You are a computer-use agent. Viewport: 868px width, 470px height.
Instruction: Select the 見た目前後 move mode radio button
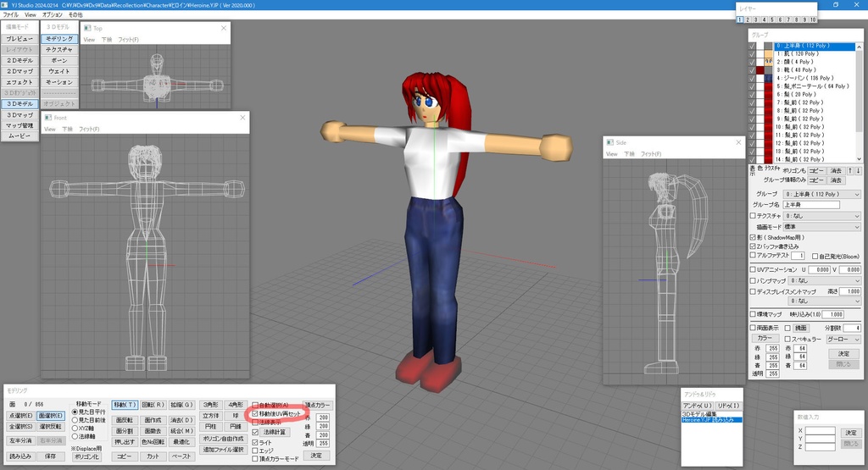75,420
